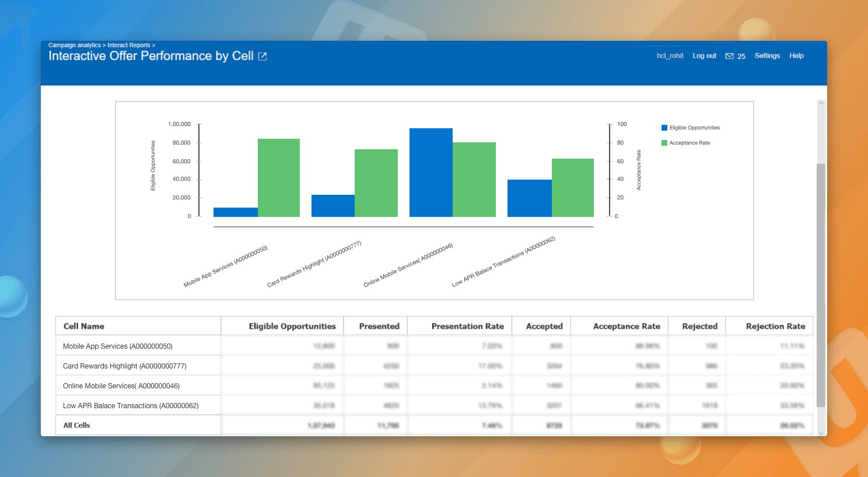Open the mail notifications envelope icon
The height and width of the screenshot is (477, 868).
coord(729,55)
